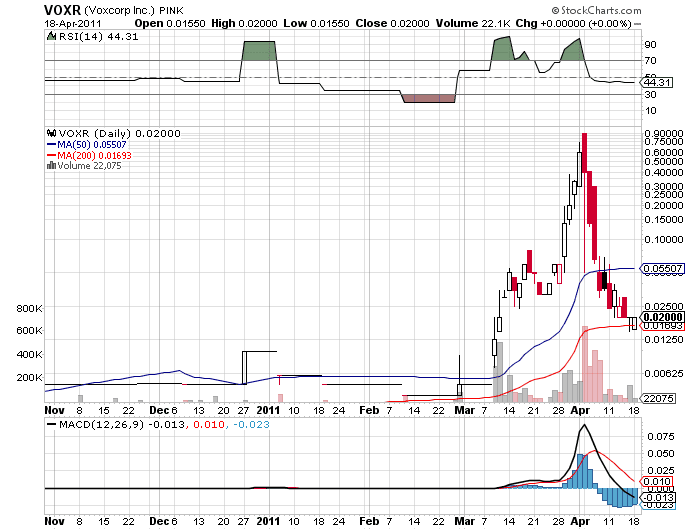The image size is (700, 530).
Task: Click the Close 0.02000 header value
Action: pyautogui.click(x=392, y=23)
